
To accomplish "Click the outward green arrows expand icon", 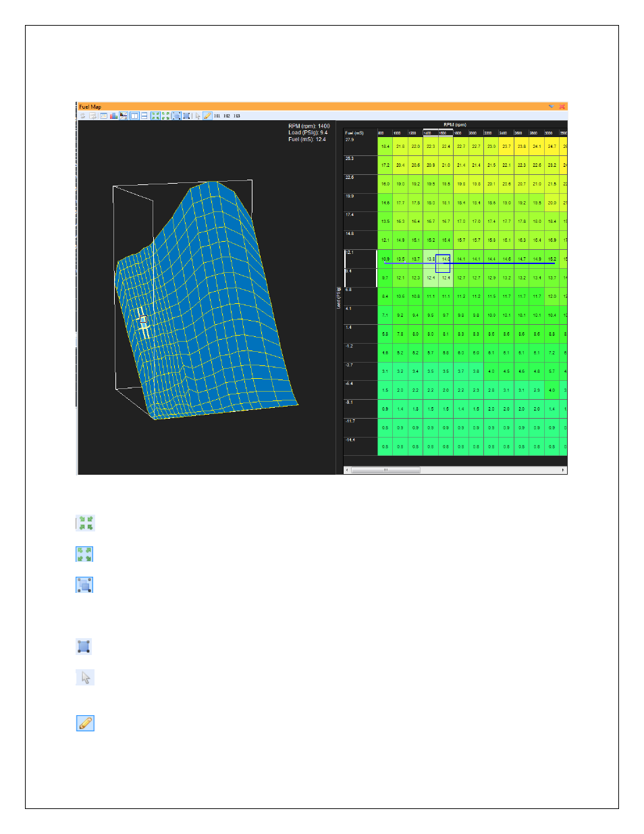I will 165,116.
